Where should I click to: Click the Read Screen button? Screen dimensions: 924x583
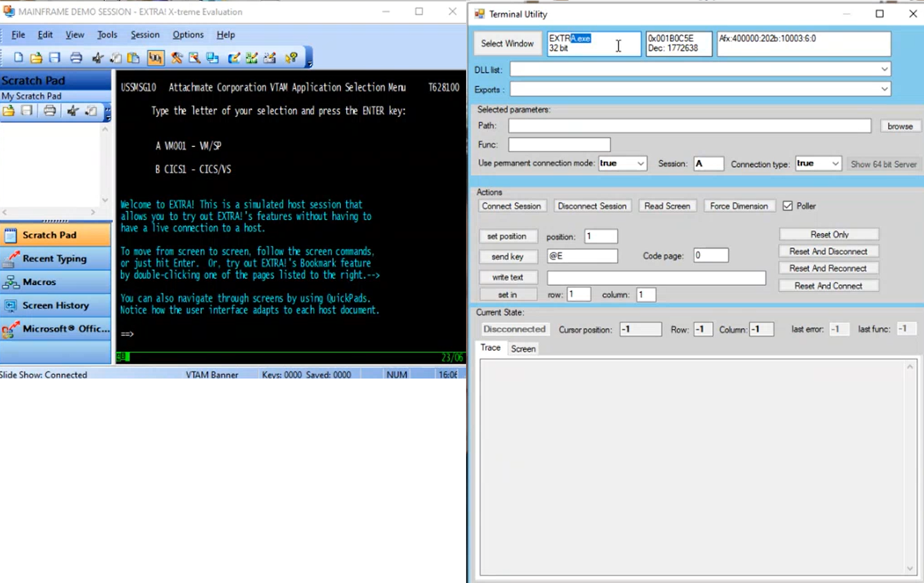pyautogui.click(x=667, y=206)
